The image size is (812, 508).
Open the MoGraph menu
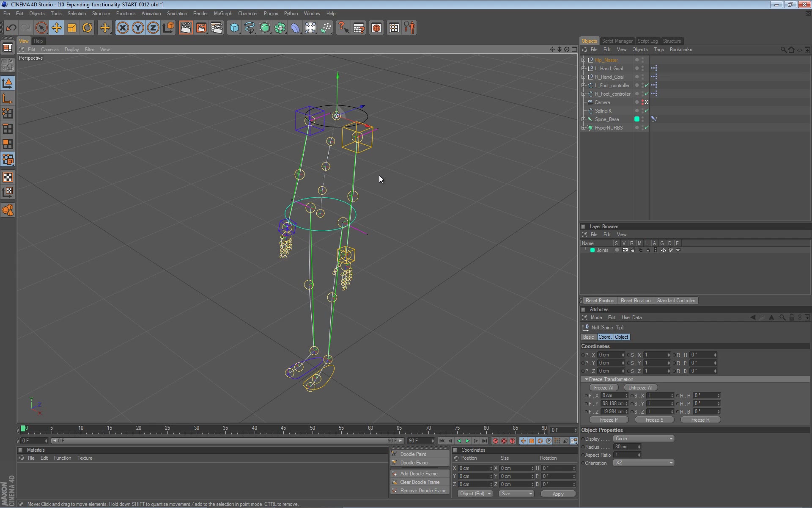223,13
